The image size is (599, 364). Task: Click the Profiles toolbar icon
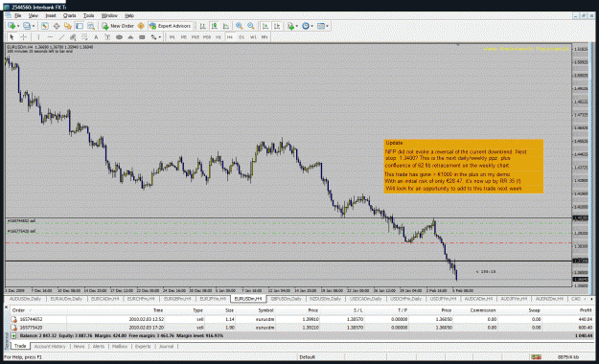27,26
